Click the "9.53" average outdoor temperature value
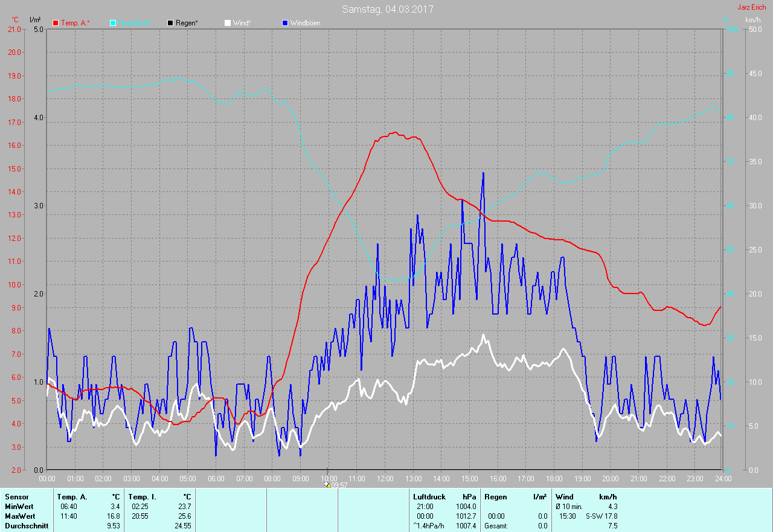This screenshot has height=532, width=773. pyautogui.click(x=113, y=526)
